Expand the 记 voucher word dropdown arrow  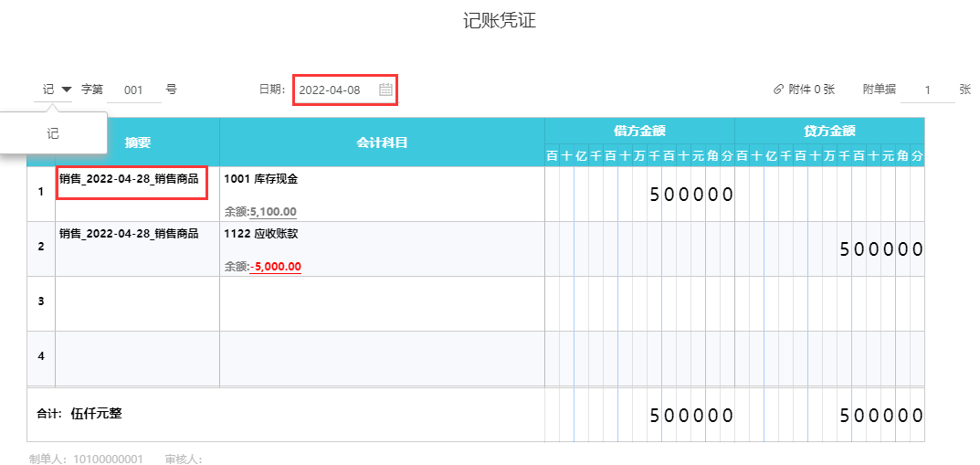[x=67, y=90]
